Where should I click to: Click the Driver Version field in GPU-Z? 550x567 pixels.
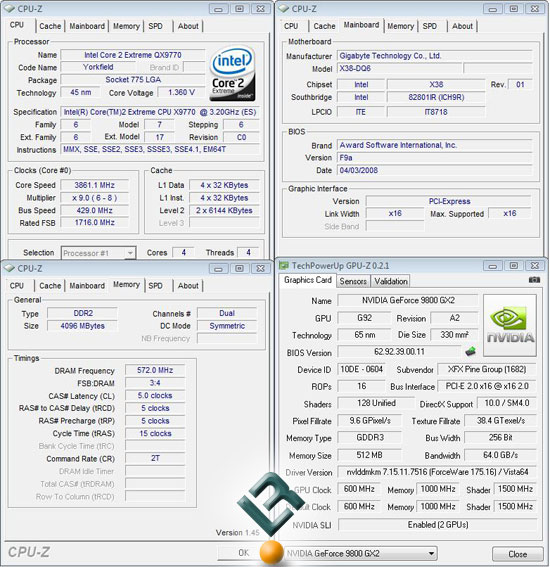[x=437, y=472]
